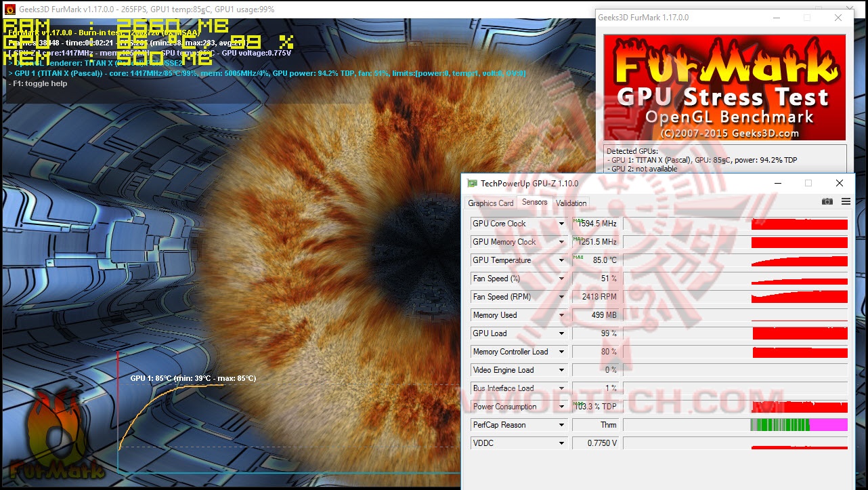
Task: Click the FurMark GPU Stress Test banner
Action: [724, 87]
